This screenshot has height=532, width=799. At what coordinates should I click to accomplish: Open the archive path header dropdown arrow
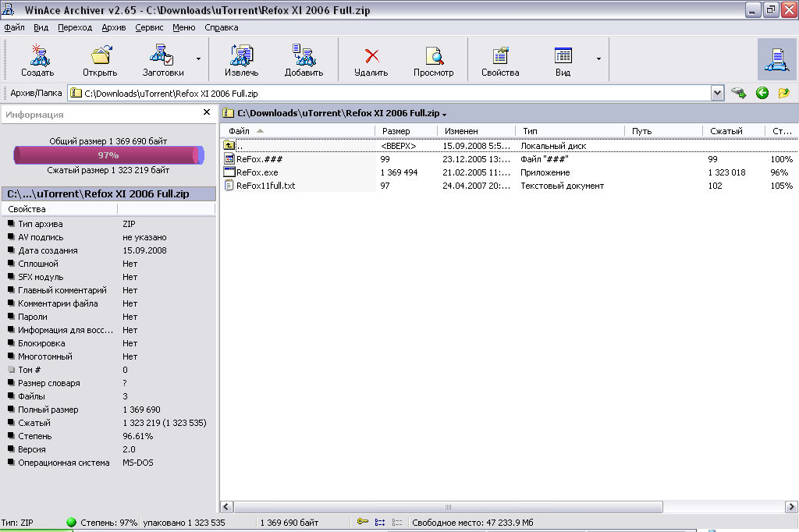[x=444, y=115]
